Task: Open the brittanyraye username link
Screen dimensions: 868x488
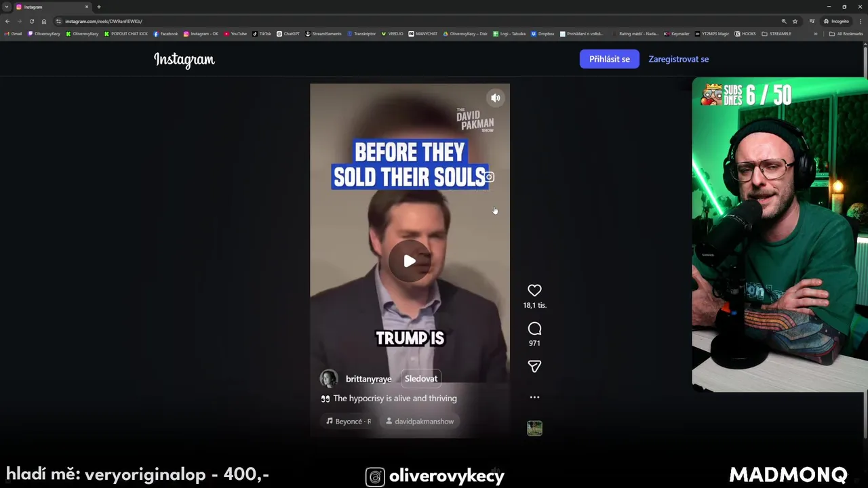Action: 368,379
